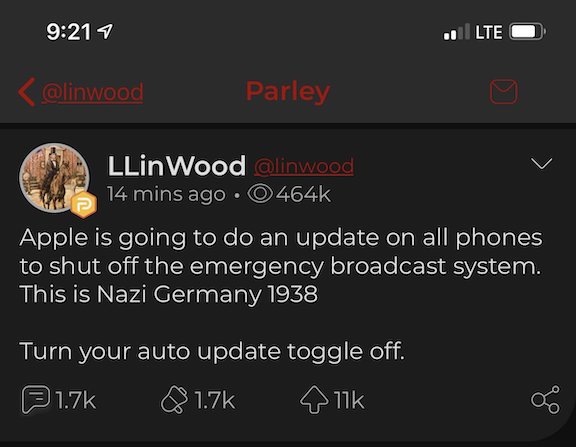This screenshot has height=447, width=576.
Task: Open the @linwood link in header
Action: point(92,92)
